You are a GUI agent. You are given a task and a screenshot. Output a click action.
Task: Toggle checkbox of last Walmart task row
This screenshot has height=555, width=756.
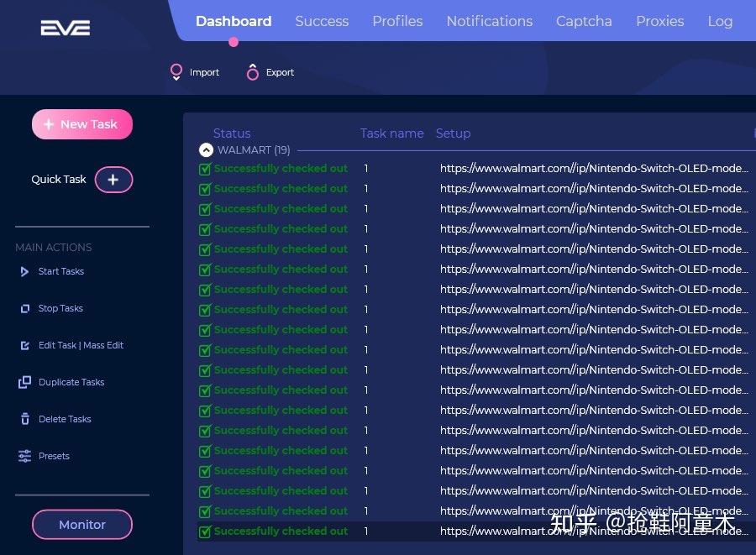(205, 531)
